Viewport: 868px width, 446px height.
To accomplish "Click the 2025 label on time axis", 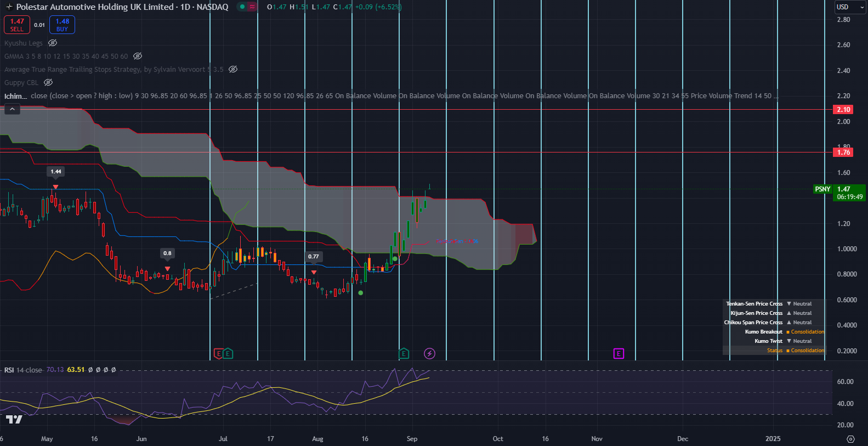I will [773, 439].
